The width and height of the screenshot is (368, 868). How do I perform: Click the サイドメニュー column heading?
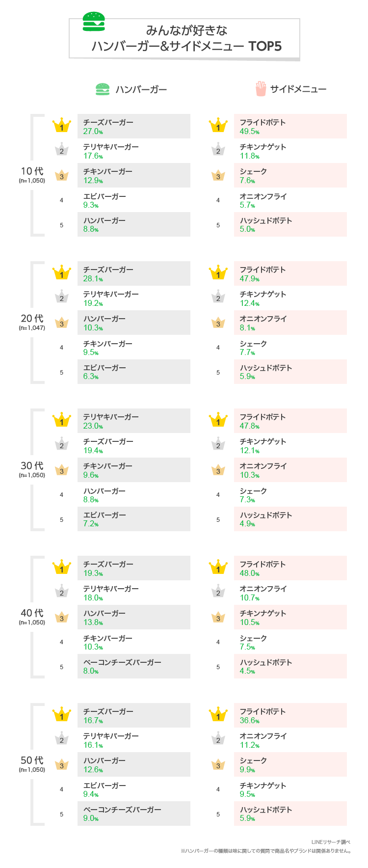[x=298, y=89]
